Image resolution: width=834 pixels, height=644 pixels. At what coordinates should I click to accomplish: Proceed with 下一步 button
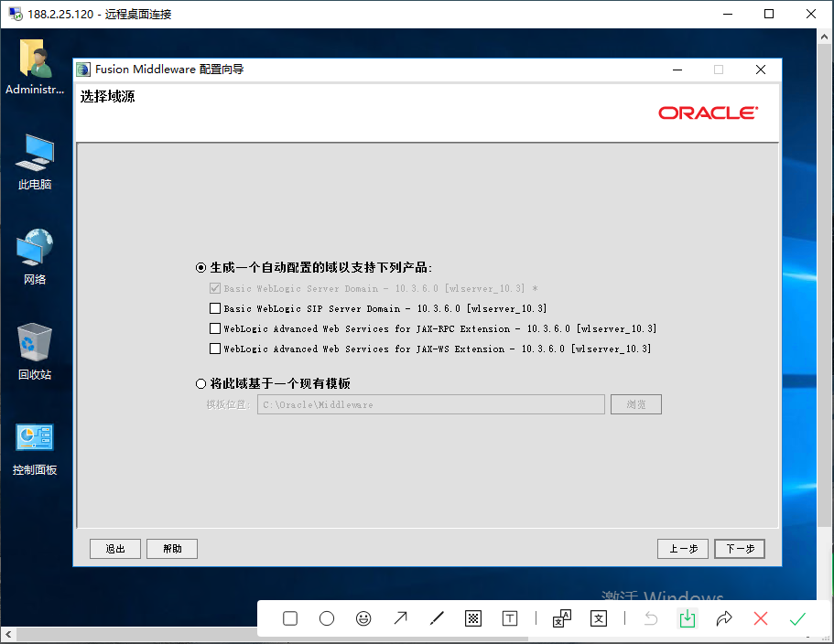pyautogui.click(x=740, y=549)
